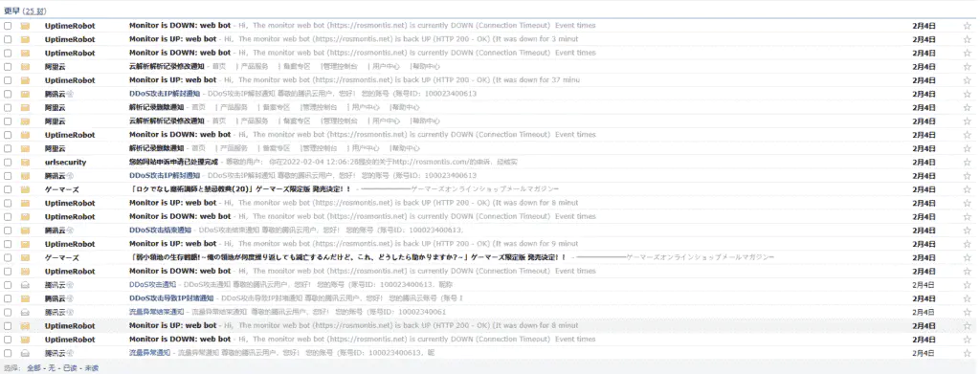
Task: Click envelope icon for 'DDoS攻击结束通知' mail
Action: click(26, 231)
